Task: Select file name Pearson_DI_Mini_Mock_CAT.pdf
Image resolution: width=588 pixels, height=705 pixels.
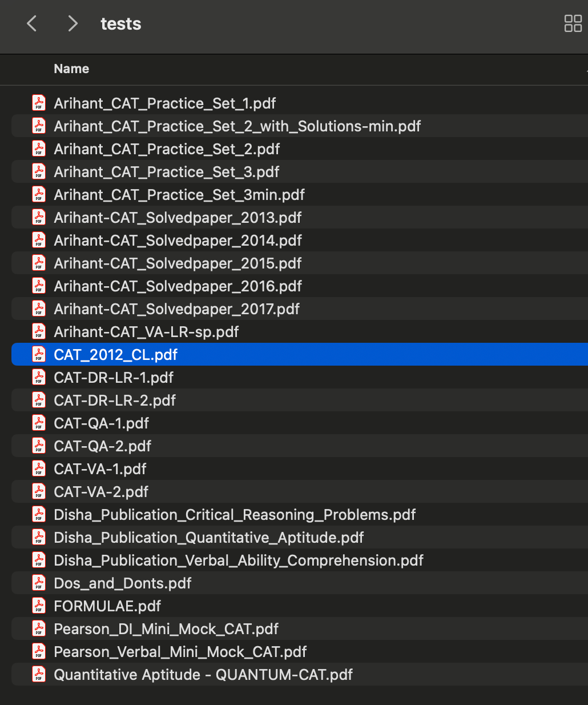Action: pos(166,629)
